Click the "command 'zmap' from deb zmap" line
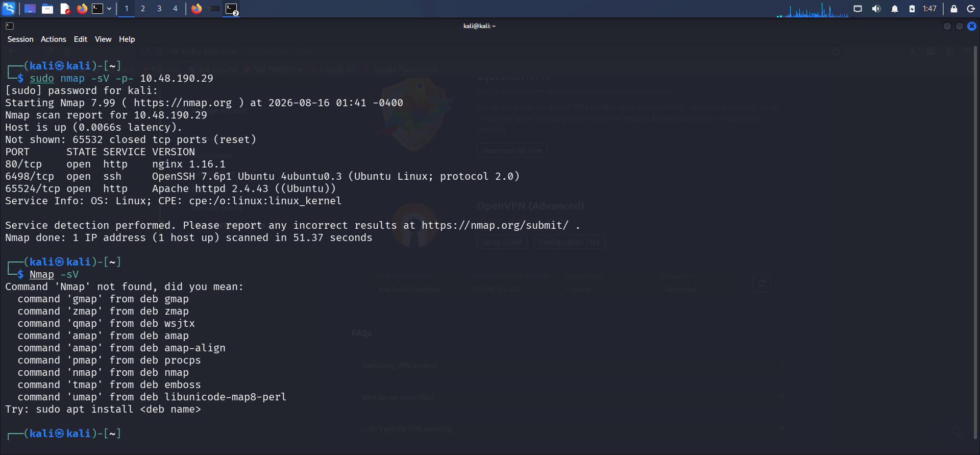 point(103,311)
